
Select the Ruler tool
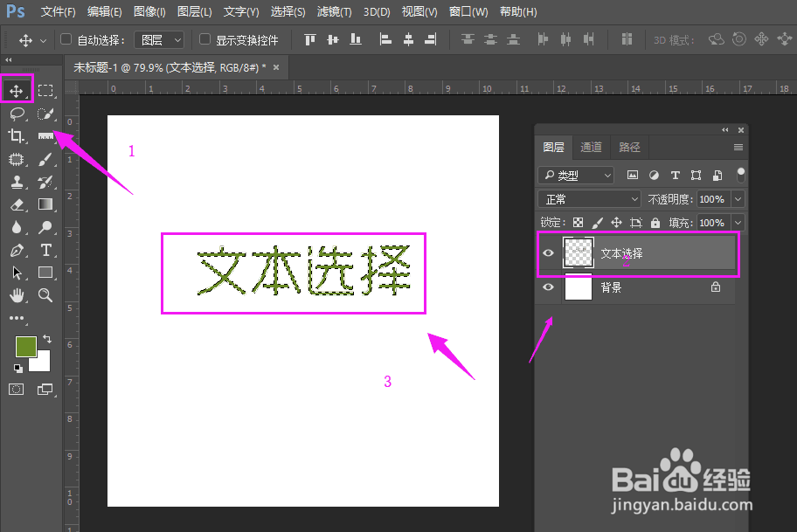coord(45,136)
